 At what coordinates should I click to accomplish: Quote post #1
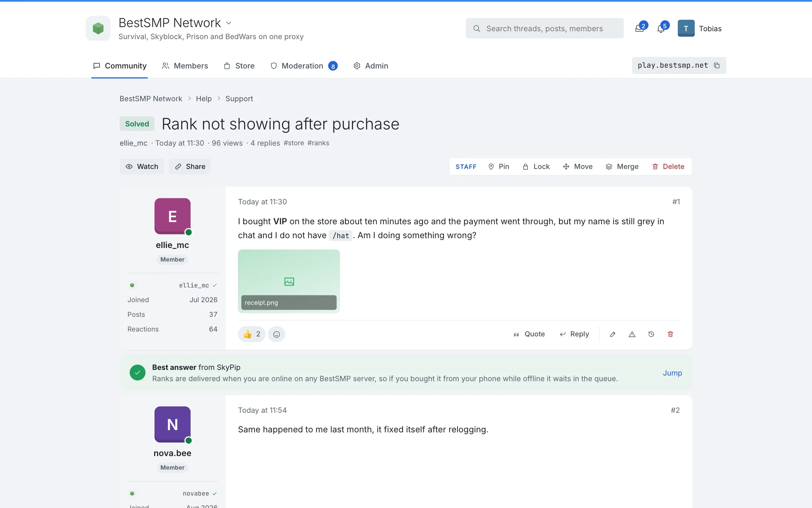click(x=529, y=334)
